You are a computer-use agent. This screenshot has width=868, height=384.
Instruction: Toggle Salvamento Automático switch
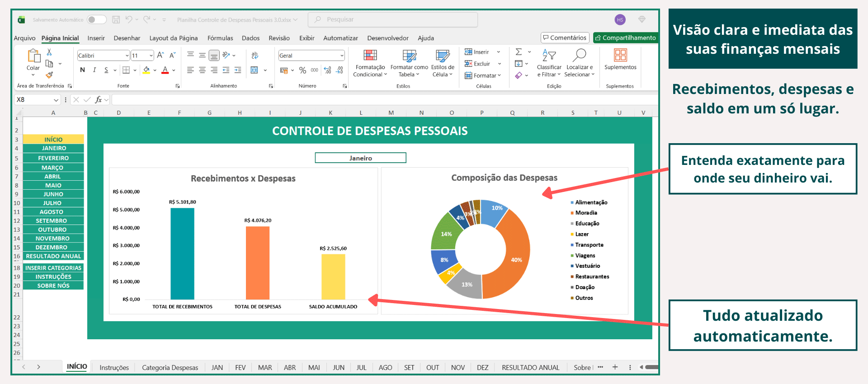[x=96, y=19]
